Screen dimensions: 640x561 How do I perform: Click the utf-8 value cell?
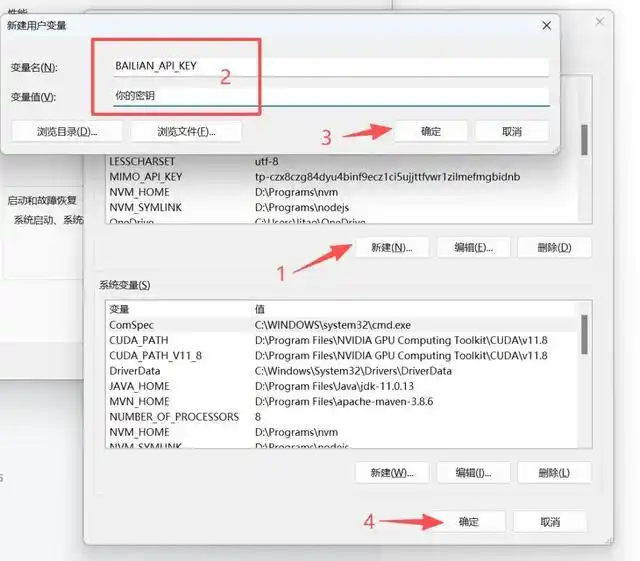click(x=267, y=162)
